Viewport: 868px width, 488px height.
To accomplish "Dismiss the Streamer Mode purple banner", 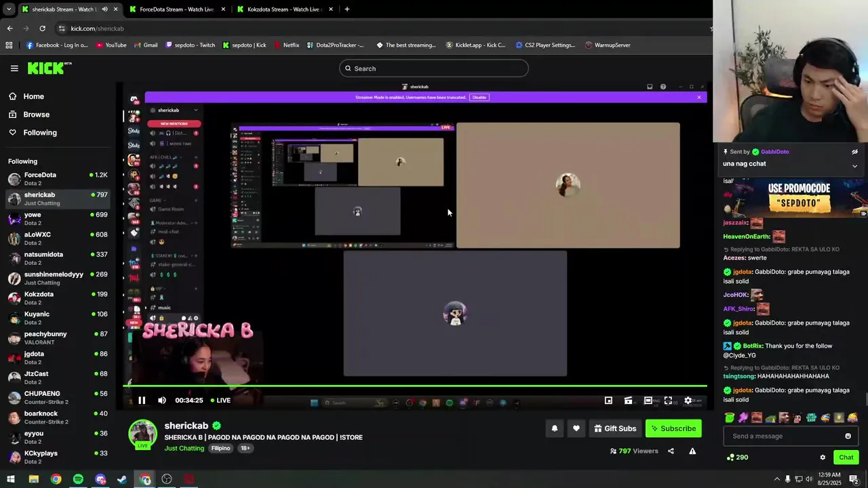I will 699,98.
